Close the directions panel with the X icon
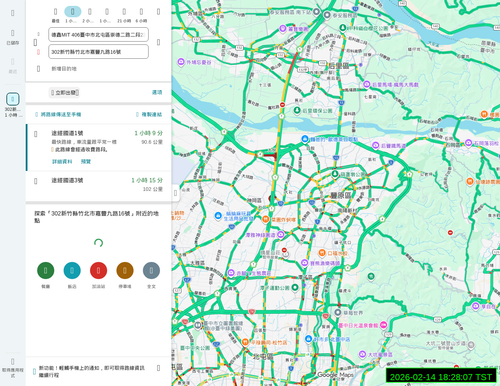 pos(158,12)
